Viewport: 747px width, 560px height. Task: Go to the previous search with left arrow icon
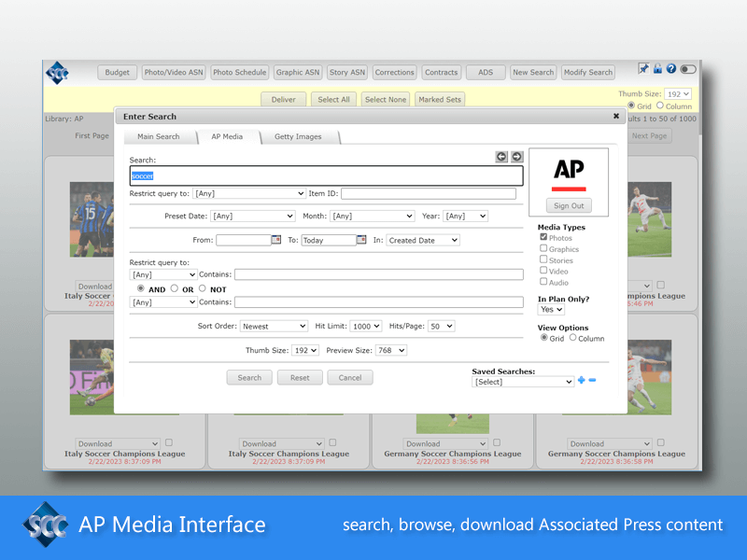tap(501, 156)
